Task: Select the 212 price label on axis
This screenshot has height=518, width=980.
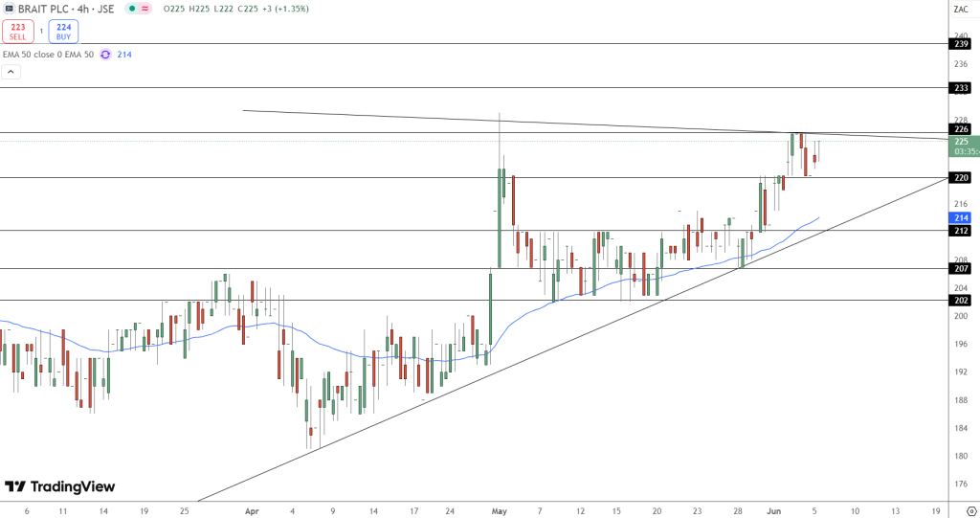Action: tap(961, 231)
